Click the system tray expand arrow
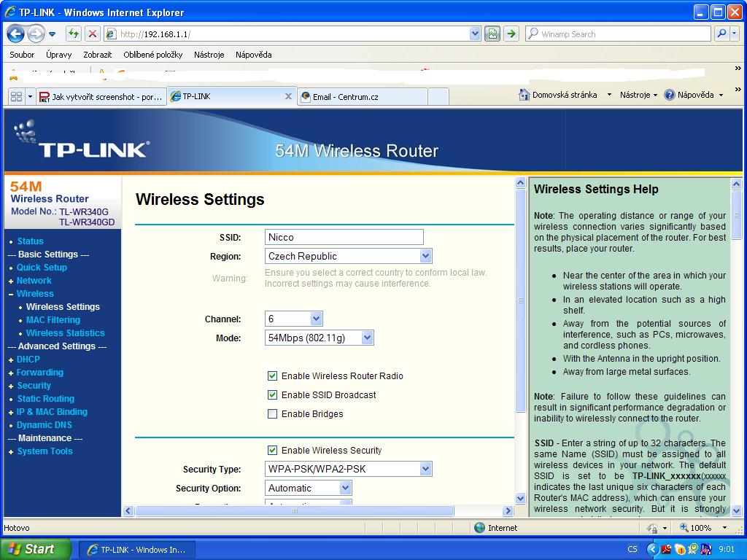This screenshot has height=560, width=747. tap(651, 550)
